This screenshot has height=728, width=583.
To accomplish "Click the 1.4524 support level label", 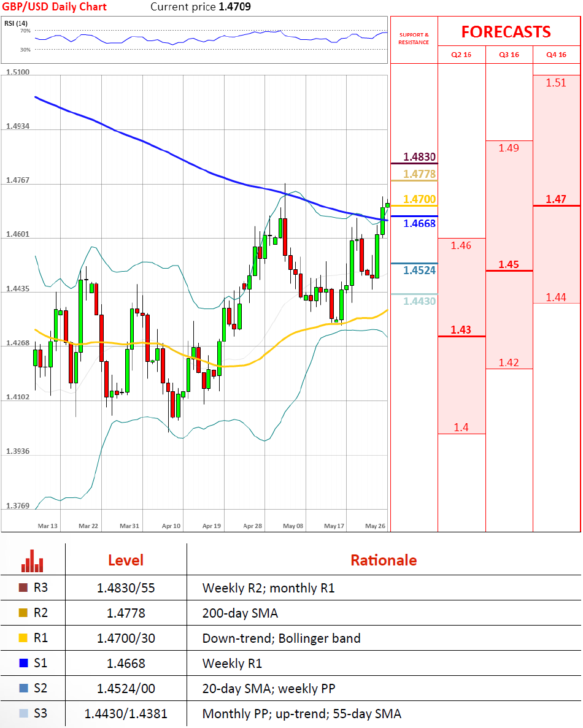I will pos(420,270).
